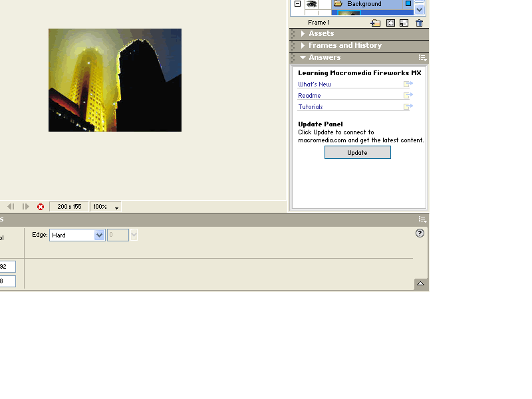Click the red stop icon

coord(41,207)
